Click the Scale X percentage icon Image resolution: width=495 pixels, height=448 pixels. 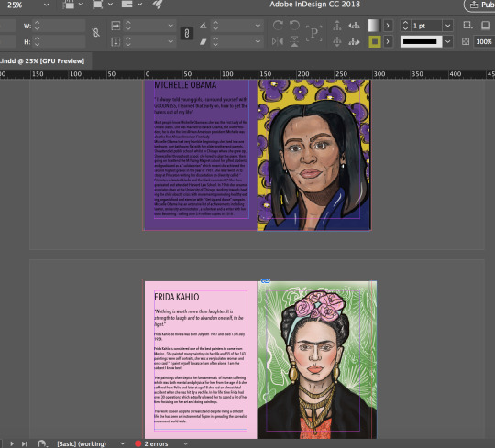pos(115,26)
